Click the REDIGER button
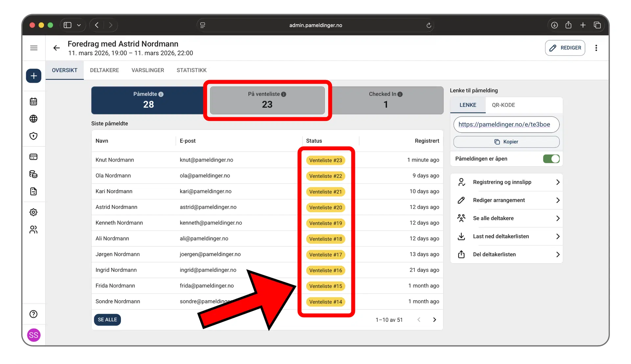The height and width of the screenshot is (364, 631). pos(565,48)
